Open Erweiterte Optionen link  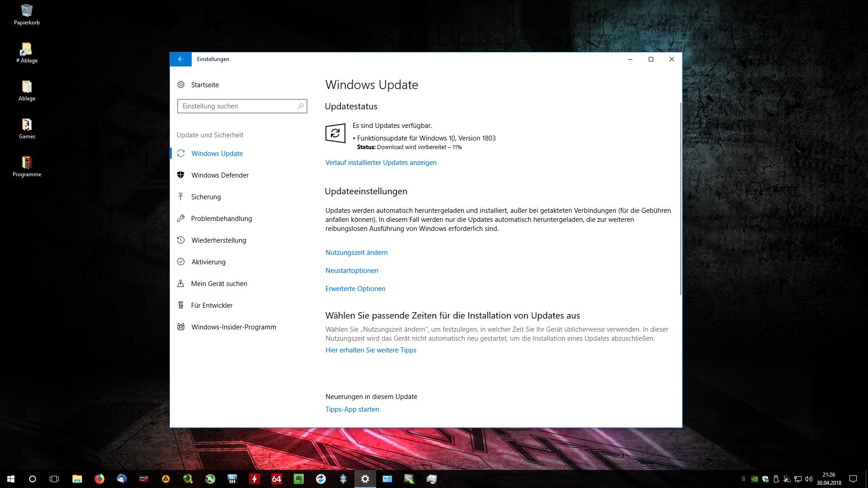pos(355,289)
